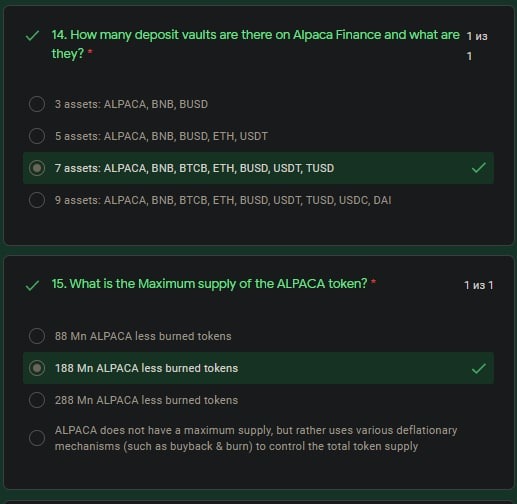Image resolution: width=517 pixels, height=504 pixels.
Task: Pick the no maximum supply radio option
Action: click(x=37, y=438)
